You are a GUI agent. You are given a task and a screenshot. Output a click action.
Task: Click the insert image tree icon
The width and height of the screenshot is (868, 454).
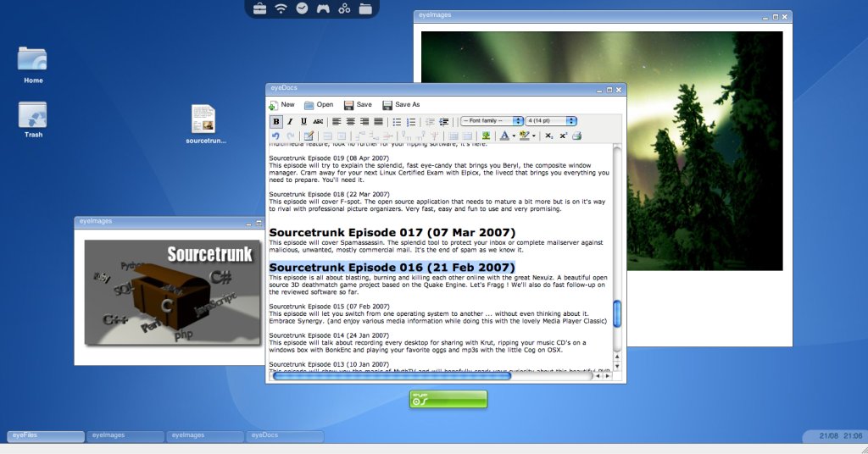pyautogui.click(x=486, y=136)
